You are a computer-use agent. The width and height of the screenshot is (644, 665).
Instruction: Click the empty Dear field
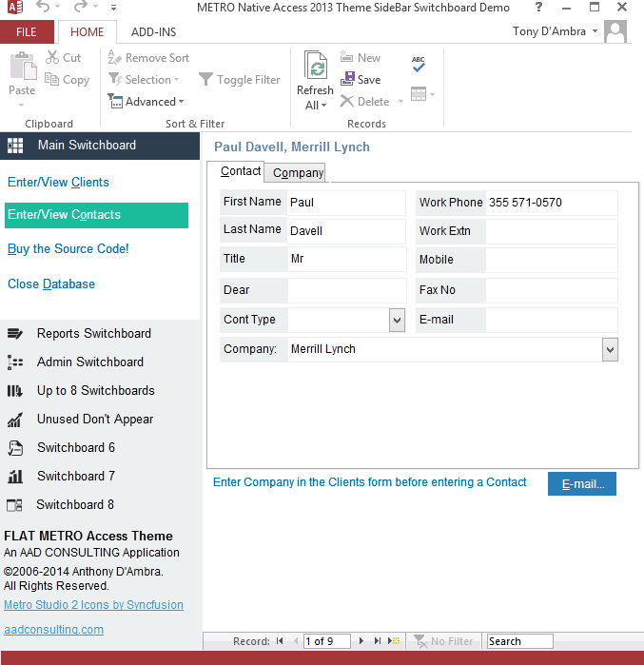[x=347, y=290]
